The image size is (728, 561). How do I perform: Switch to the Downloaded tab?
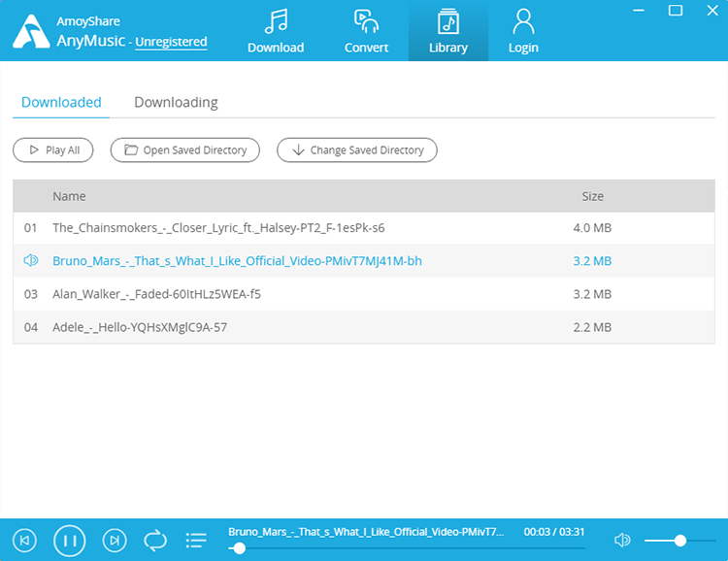coord(61,102)
